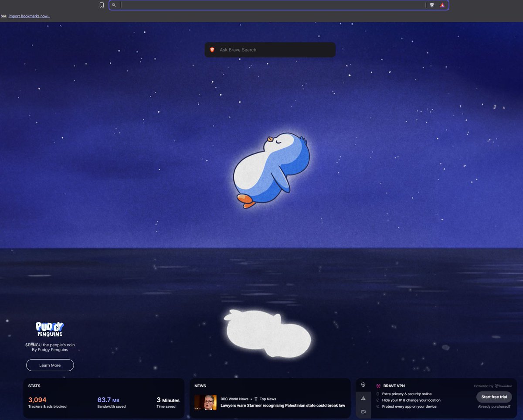
Task: Click into the Ask Brave Search box
Action: 270,50
